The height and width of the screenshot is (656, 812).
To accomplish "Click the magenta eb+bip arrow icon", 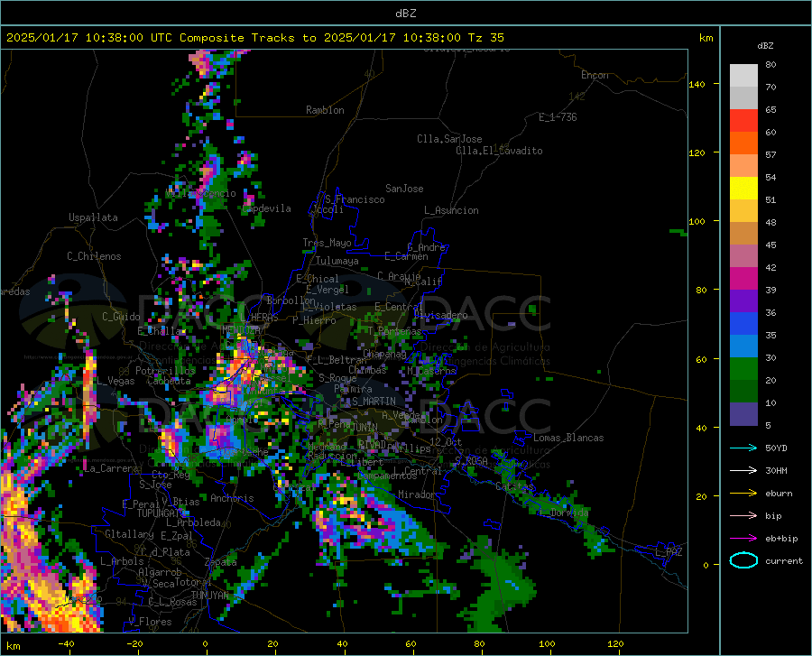I will pos(743,539).
